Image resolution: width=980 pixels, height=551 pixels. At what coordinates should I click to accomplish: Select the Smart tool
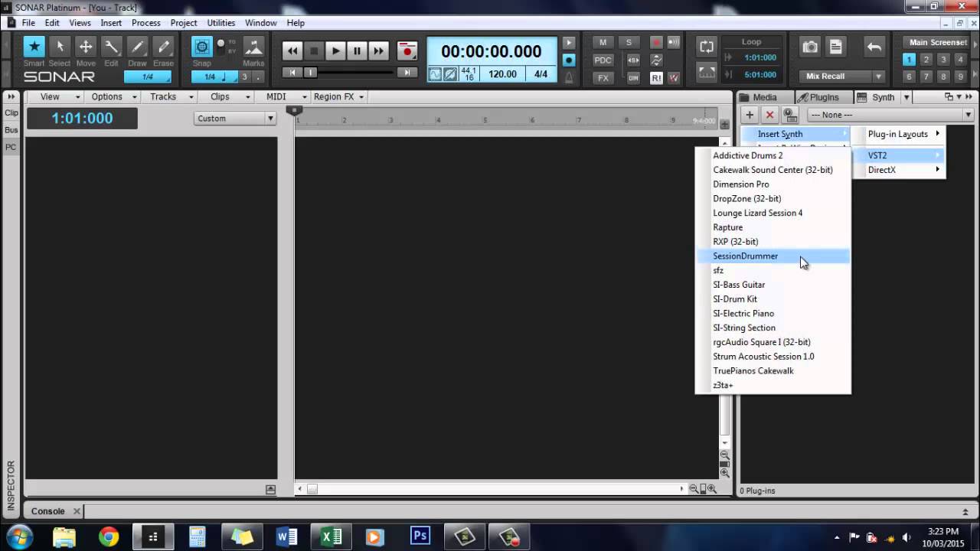34,47
